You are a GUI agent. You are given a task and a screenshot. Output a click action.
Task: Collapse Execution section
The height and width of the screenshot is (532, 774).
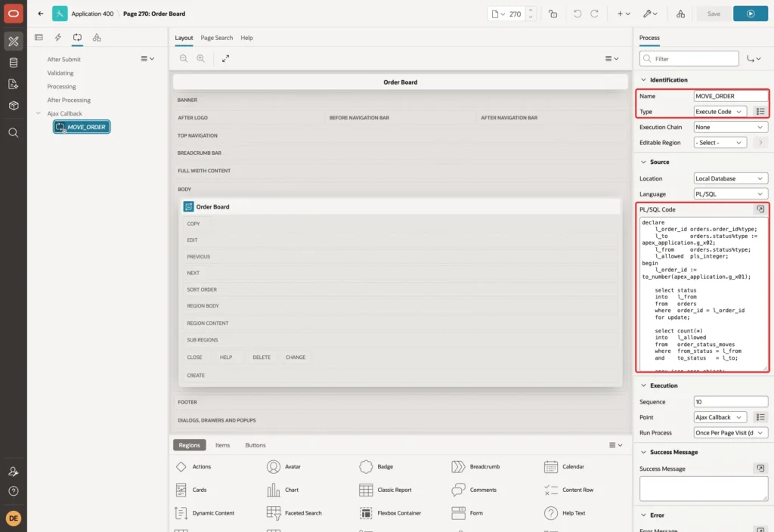pos(642,385)
